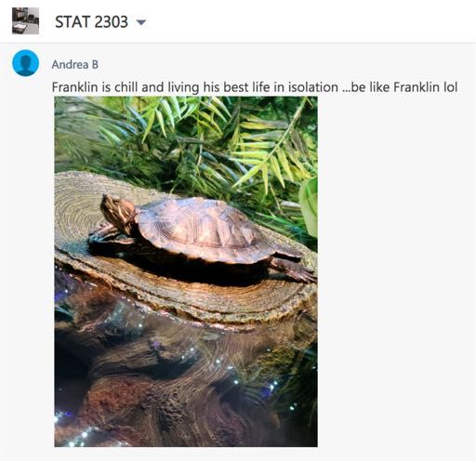The height and width of the screenshot is (461, 476).
Task: Click the water reflection area of photo
Action: tap(186, 384)
